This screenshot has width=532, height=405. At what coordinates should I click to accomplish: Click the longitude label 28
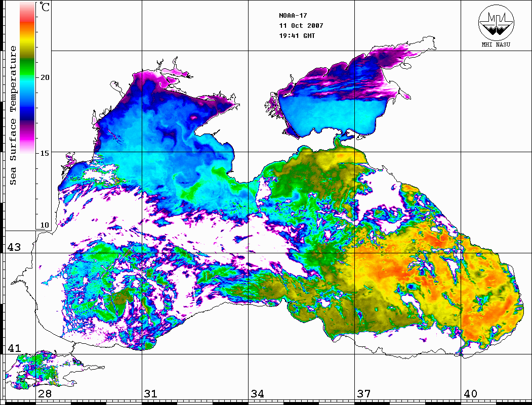pos(45,393)
